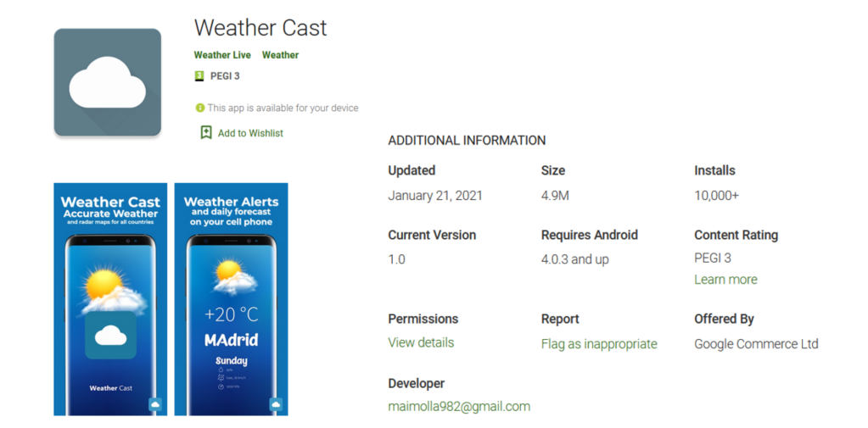Viewport: 868px width, 428px height.
Task: Click the PEGI 3 rating badge icon
Action: click(x=199, y=76)
